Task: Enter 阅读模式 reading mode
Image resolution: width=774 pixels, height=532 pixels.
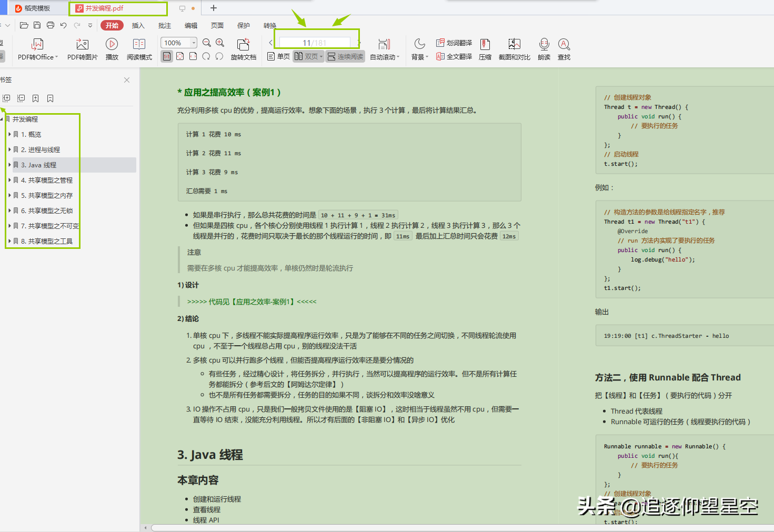Action: point(139,49)
